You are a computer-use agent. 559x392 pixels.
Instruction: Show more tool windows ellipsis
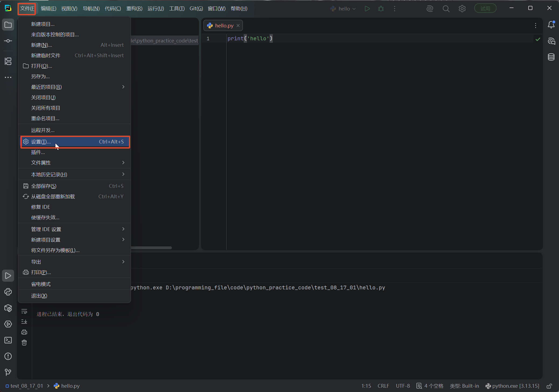coord(8,77)
